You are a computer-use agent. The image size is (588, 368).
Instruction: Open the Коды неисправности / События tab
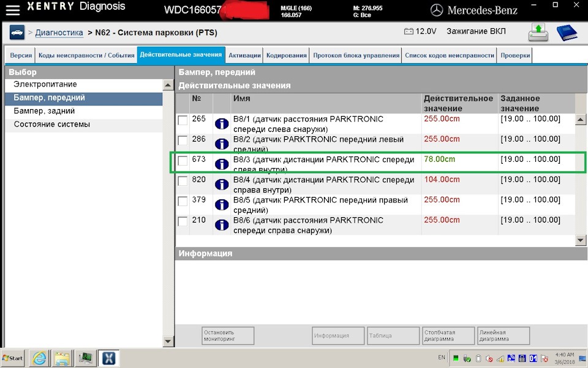86,55
